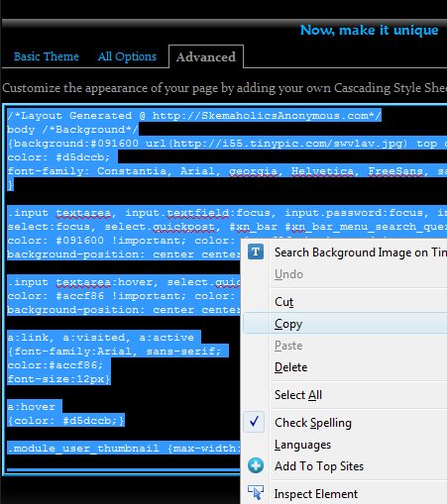Viewport: 447px width, 504px height.
Task: Click the 'Customize the appearance of your page' text
Action: [x=225, y=88]
